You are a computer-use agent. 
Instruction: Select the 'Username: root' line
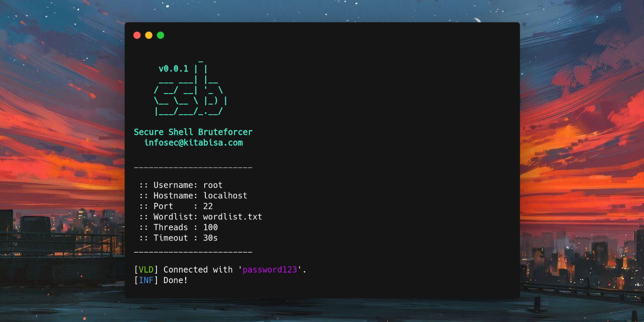click(x=181, y=185)
